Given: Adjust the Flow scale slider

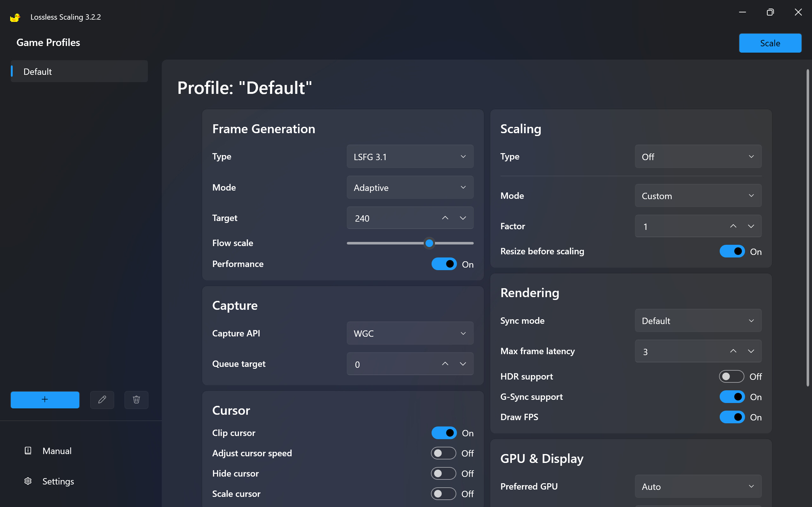Looking at the screenshot, I should click(x=428, y=243).
